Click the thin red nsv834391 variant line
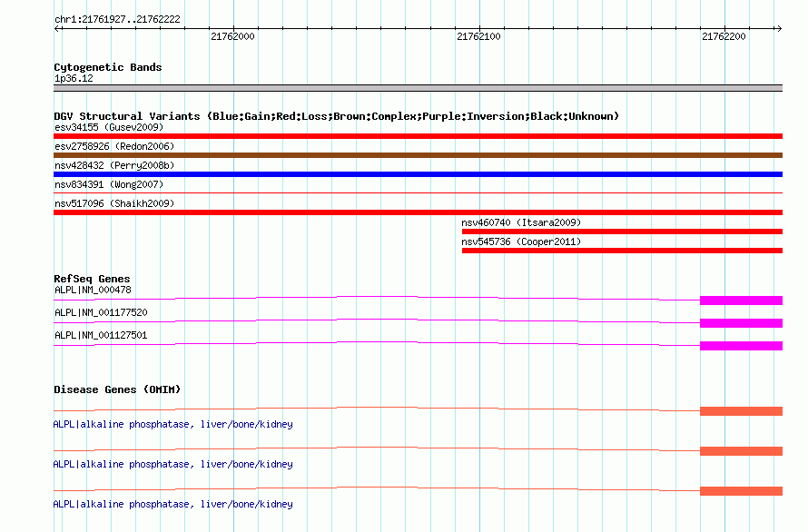The image size is (808, 532). click(x=418, y=192)
